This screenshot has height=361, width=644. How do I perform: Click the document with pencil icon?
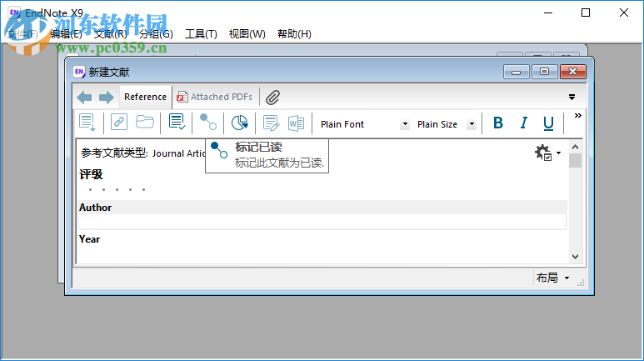(x=271, y=123)
